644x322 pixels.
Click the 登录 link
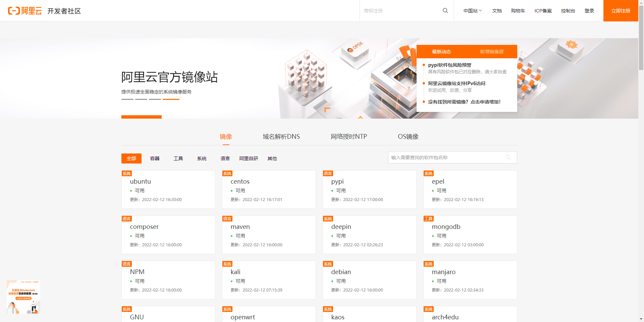pos(589,11)
